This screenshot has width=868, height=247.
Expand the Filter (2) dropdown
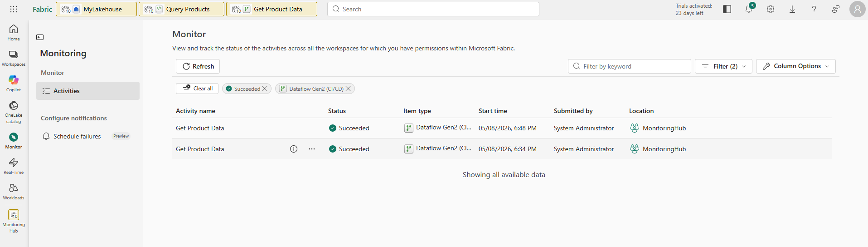pos(723,66)
